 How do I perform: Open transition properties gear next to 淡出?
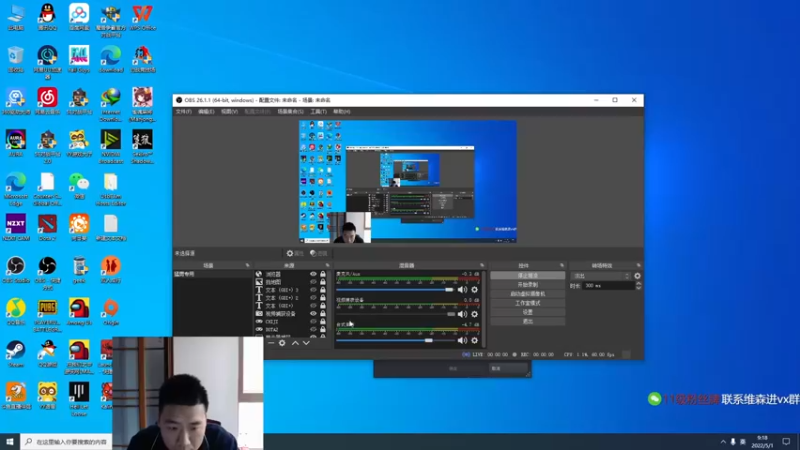coord(637,276)
